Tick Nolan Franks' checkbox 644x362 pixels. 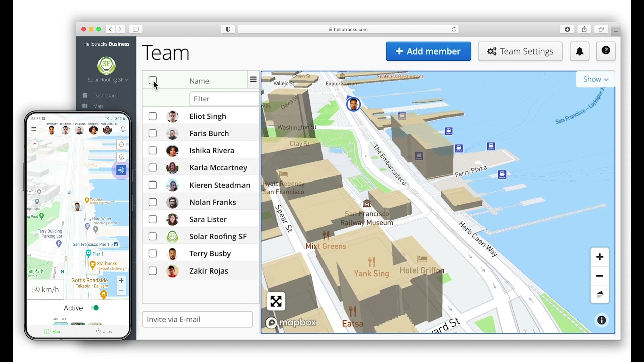click(x=153, y=202)
